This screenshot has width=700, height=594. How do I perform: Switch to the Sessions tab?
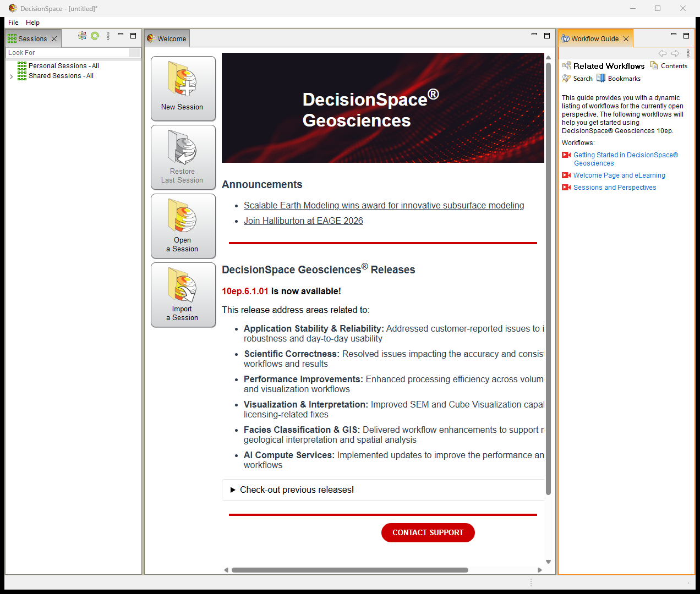pos(33,39)
